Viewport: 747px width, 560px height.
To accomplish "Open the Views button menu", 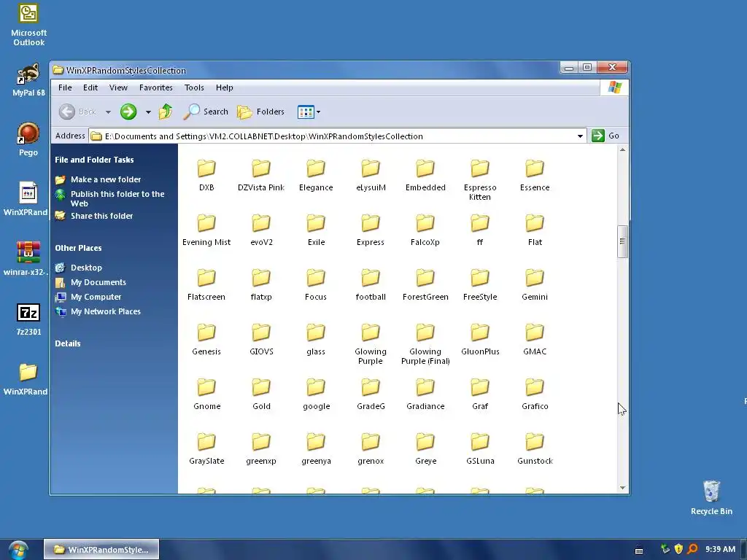I will 309,112.
